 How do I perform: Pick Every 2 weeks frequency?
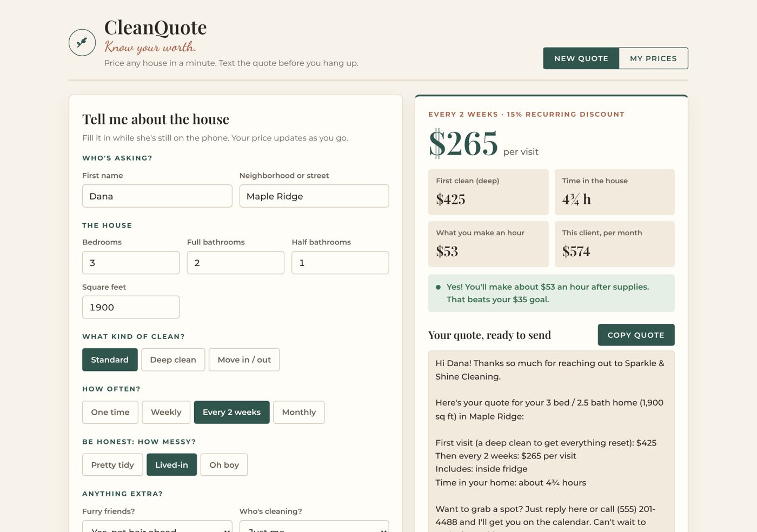(231, 412)
